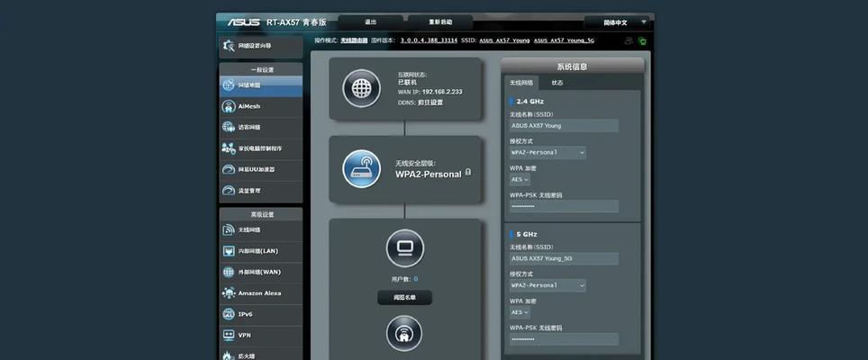Select the 网络地图 network map sidebar icon
Screen dimensions: 868x360
click(x=229, y=85)
